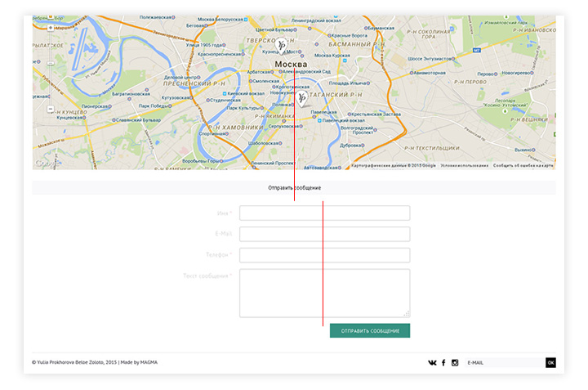The width and height of the screenshot is (588, 390).
Task: Click the Таганский р-н map label
Action: pyautogui.click(x=336, y=95)
